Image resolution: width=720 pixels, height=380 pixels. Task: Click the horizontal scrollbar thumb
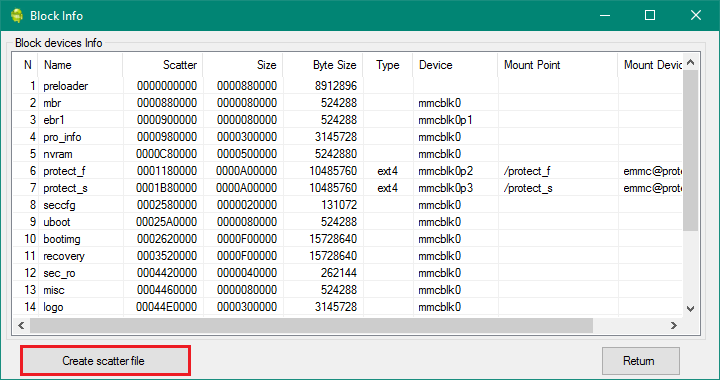[x=311, y=325]
